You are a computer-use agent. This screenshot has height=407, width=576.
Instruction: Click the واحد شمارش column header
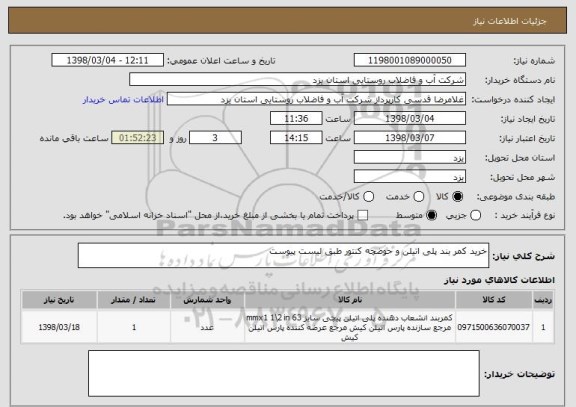point(207,300)
